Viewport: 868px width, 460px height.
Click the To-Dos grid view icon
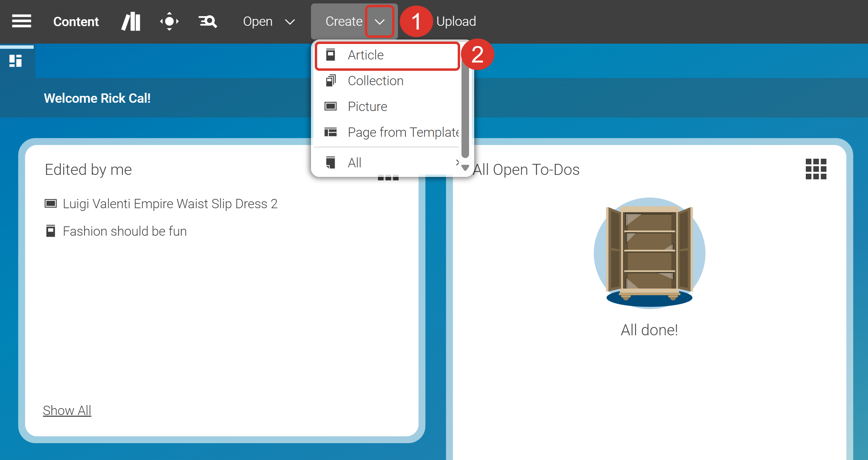(x=816, y=169)
